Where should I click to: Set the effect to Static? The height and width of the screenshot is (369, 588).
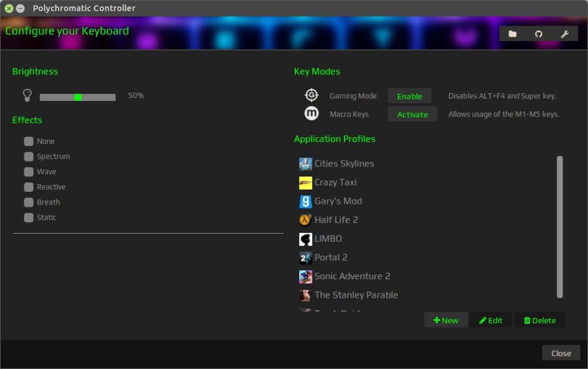29,217
